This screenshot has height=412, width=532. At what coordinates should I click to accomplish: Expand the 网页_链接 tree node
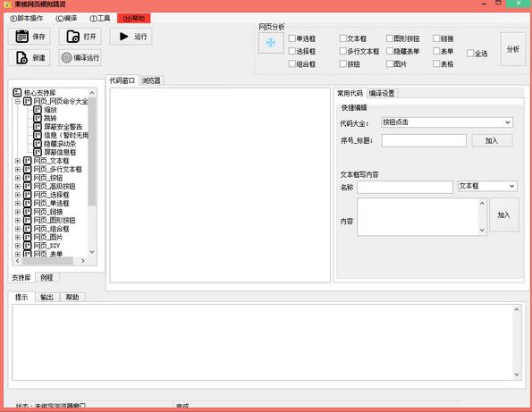coord(18,212)
